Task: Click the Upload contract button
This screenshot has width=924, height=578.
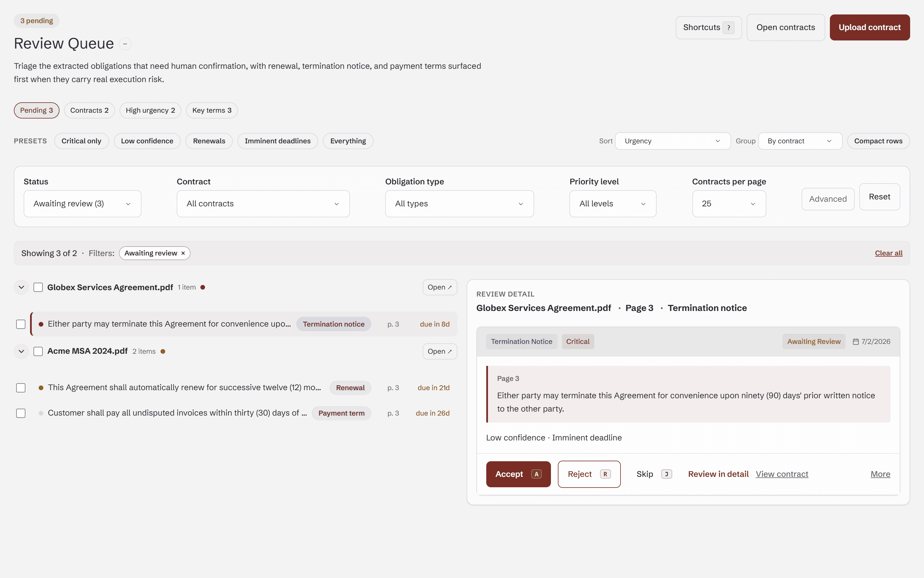Action: point(870,27)
